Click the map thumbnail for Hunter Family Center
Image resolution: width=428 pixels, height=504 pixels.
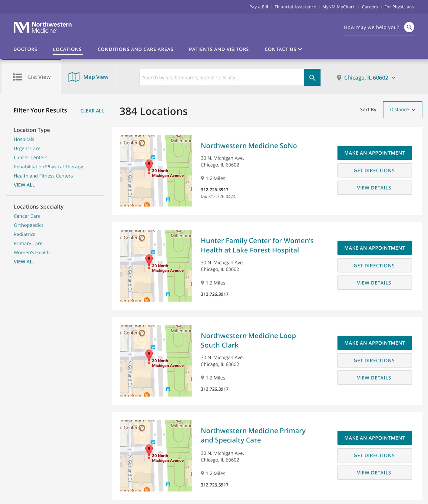coord(156,266)
